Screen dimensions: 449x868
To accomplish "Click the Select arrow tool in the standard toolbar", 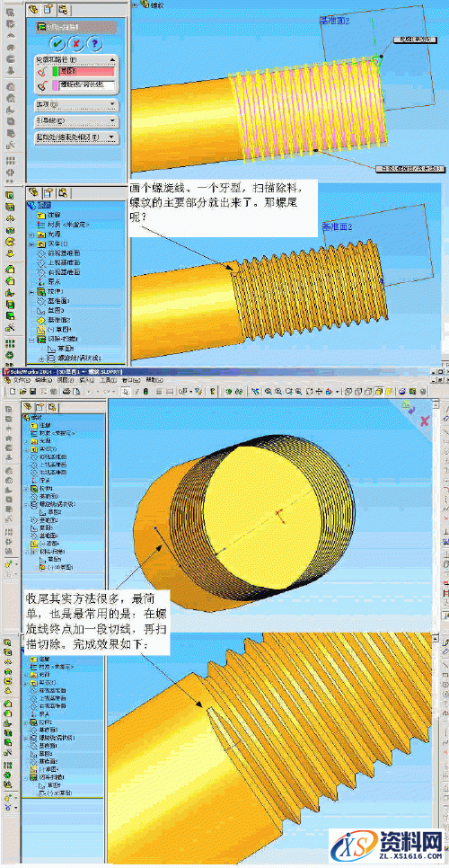I will point(126,391).
